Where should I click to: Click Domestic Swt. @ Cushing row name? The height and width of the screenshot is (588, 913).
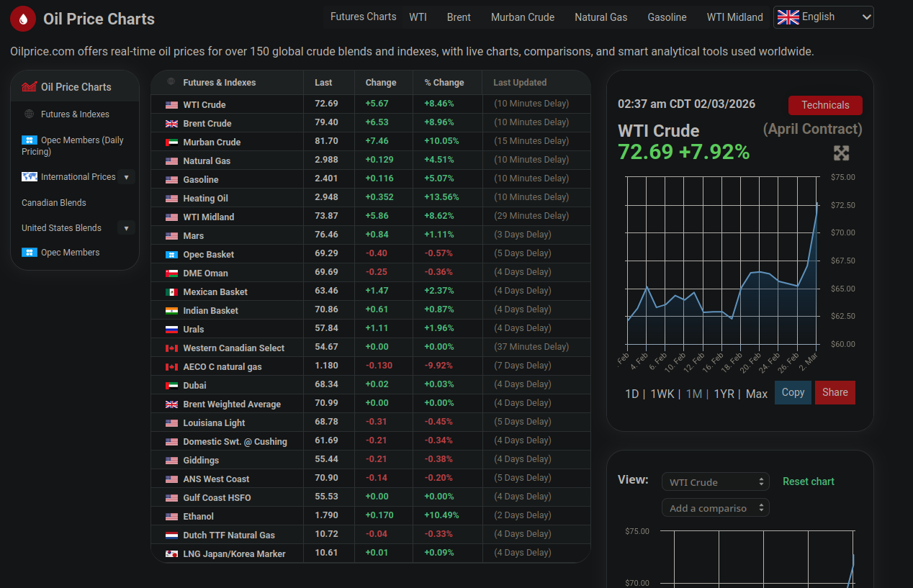(x=235, y=442)
